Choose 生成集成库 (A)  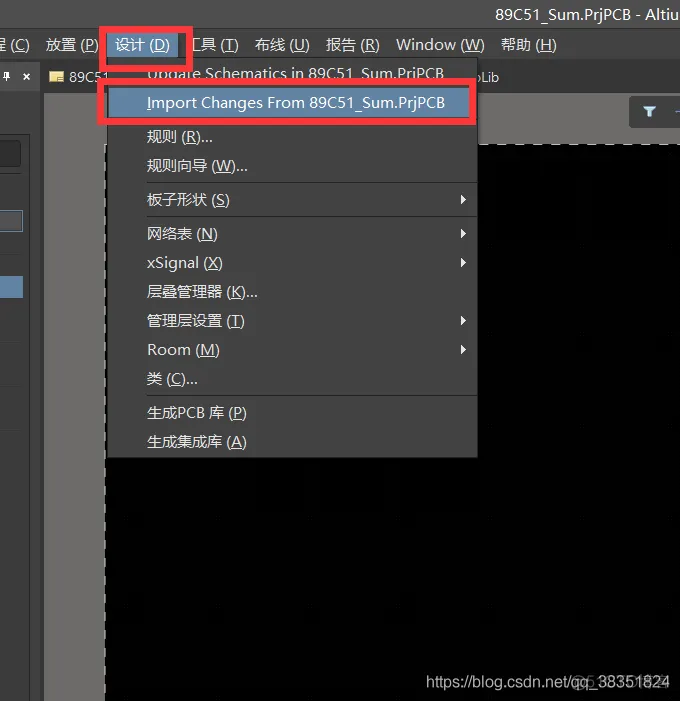292,442
